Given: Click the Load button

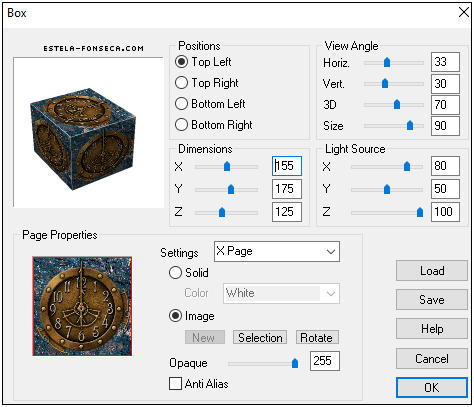Looking at the screenshot, I should click(432, 271).
